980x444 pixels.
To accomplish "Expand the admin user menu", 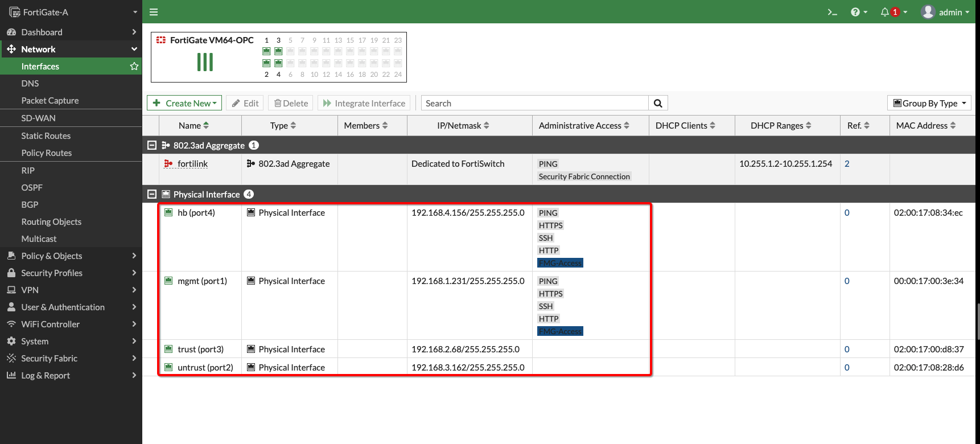I will tap(945, 12).
